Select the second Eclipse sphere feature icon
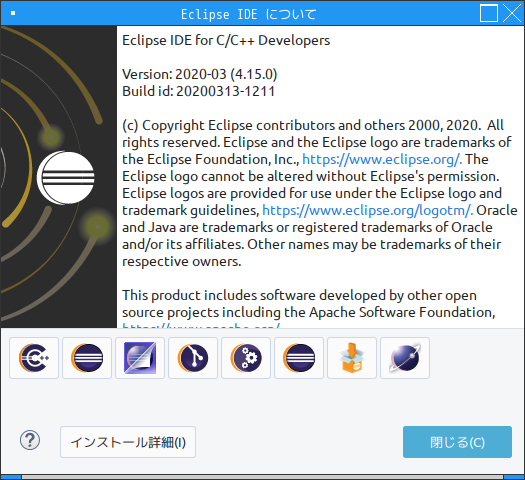The image size is (525, 480). tap(299, 358)
